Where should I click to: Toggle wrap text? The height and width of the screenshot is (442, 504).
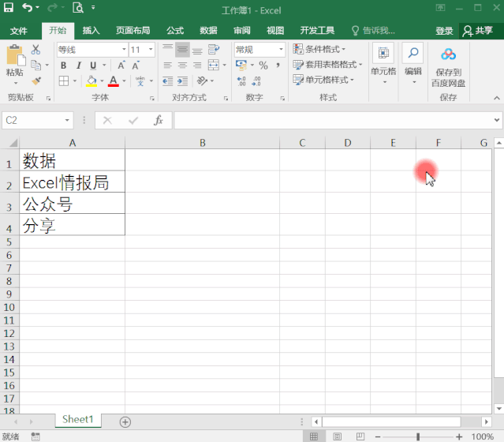coord(214,49)
